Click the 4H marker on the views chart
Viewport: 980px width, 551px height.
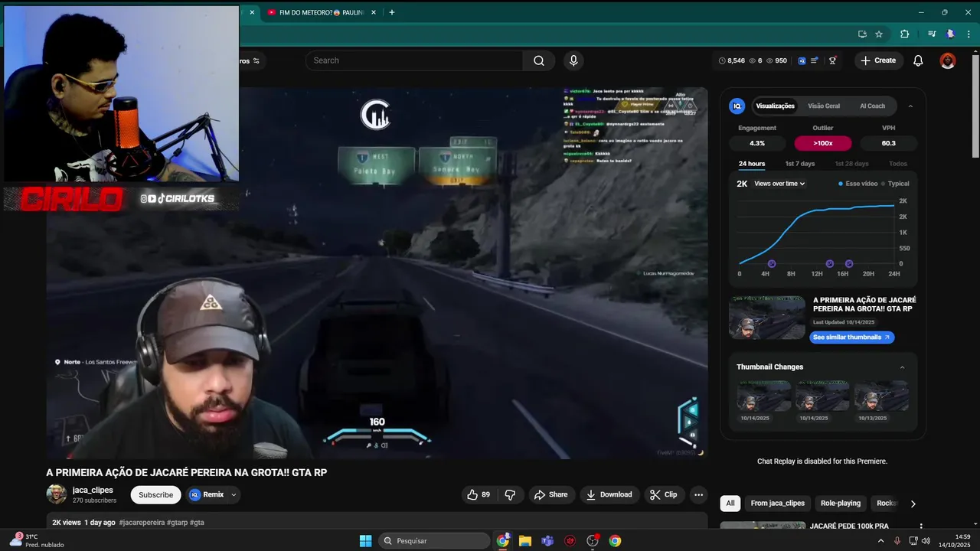[772, 264]
